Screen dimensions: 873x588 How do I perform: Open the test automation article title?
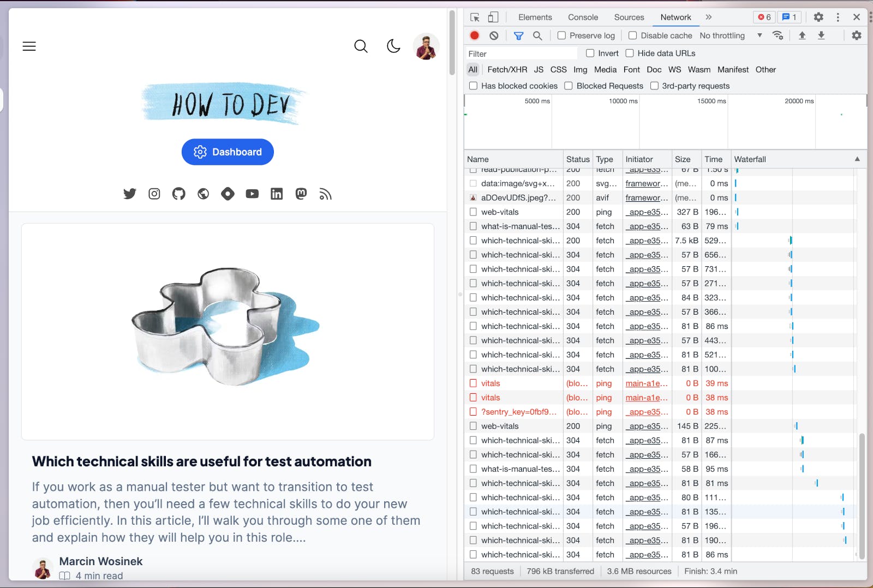(201, 461)
